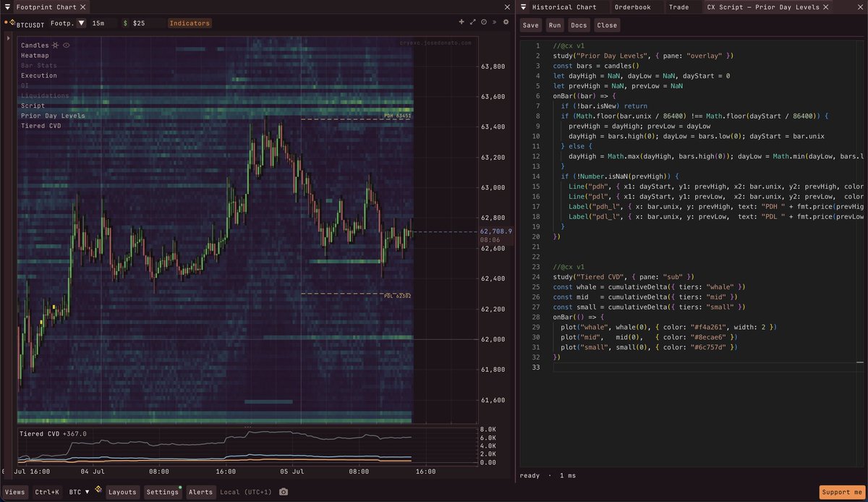This screenshot has height=502, width=868.
Task: Open the Indicators button
Action: click(x=190, y=23)
